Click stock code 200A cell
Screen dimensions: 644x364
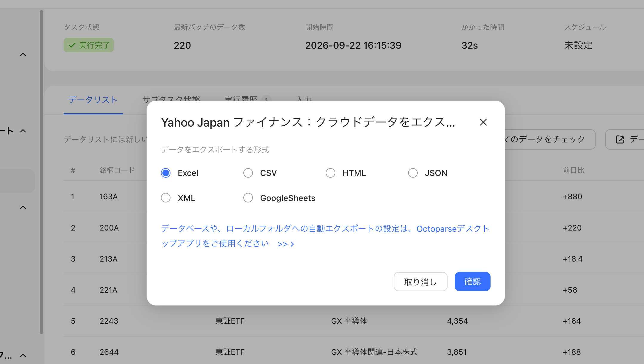tap(109, 228)
